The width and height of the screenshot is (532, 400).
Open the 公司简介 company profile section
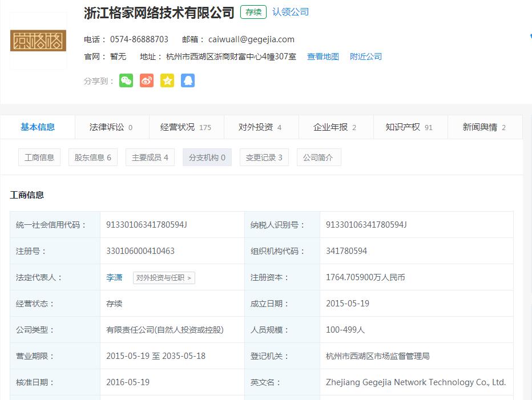click(x=319, y=157)
